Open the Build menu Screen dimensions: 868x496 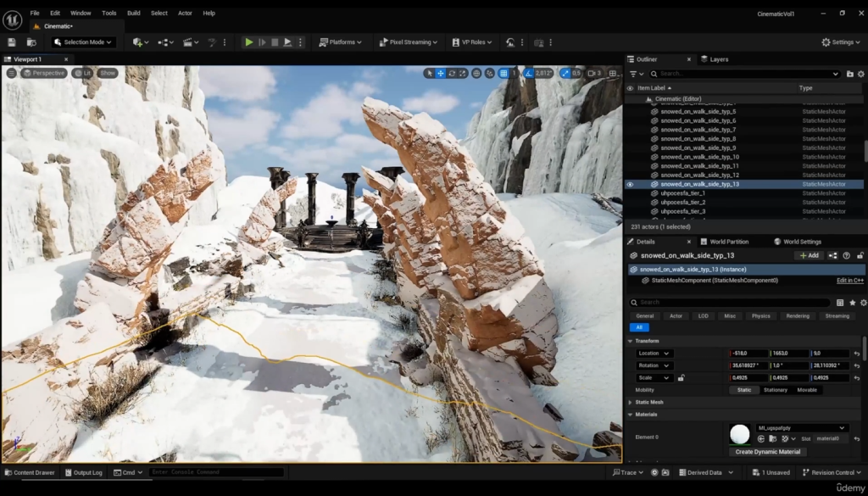134,13
